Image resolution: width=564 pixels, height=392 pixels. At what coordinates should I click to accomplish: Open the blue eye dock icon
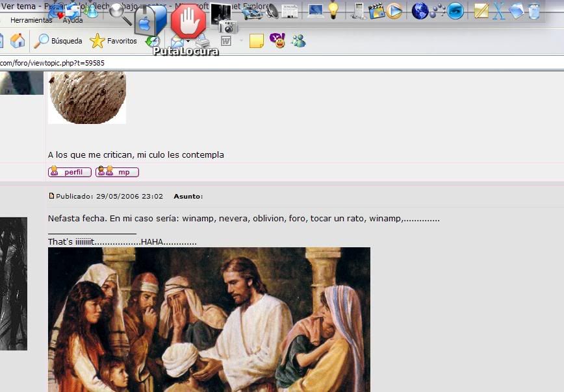[x=455, y=11]
